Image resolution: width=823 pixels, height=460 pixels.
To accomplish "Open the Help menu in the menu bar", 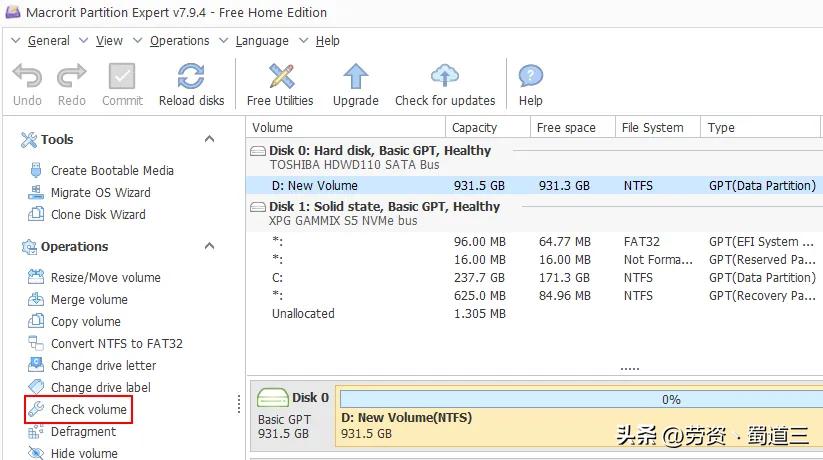I will [x=328, y=40].
